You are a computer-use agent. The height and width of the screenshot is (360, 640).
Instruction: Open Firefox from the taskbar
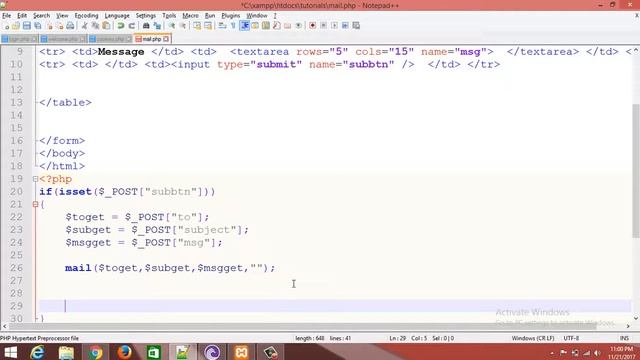pos(124,352)
